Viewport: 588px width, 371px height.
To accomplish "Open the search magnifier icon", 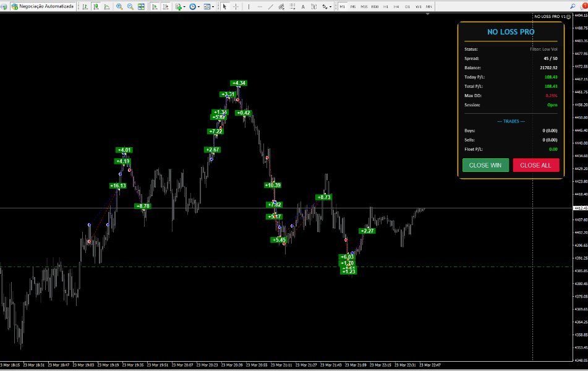I will (573, 6).
